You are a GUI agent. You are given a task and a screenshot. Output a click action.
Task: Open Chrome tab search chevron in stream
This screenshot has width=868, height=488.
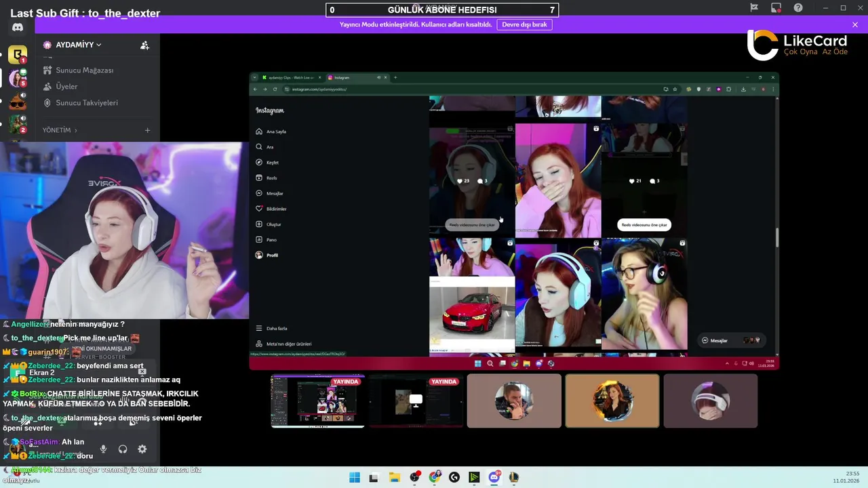pyautogui.click(x=256, y=77)
